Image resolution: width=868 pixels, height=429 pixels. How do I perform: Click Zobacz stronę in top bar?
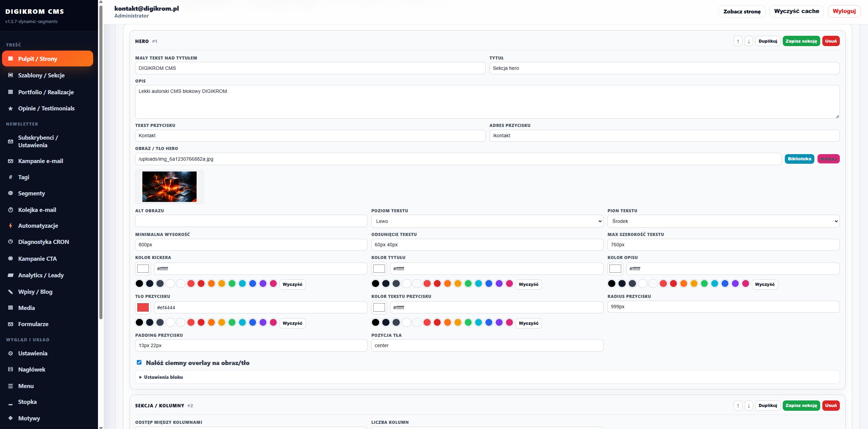click(742, 11)
